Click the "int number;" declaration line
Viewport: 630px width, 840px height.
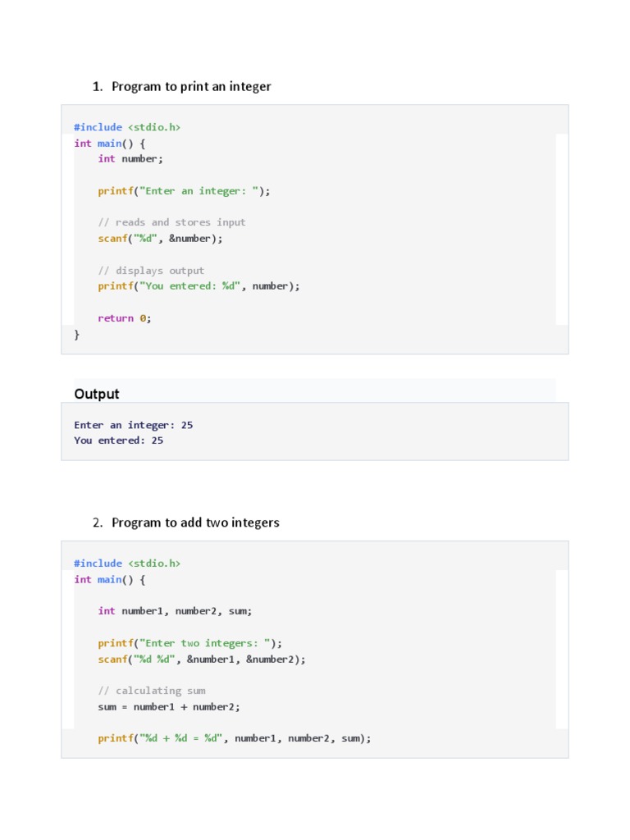click(x=130, y=158)
